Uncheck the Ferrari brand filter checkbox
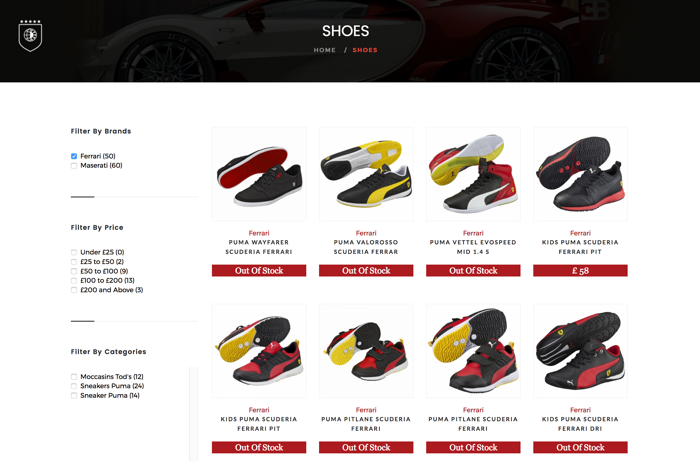700x465 pixels. point(74,156)
